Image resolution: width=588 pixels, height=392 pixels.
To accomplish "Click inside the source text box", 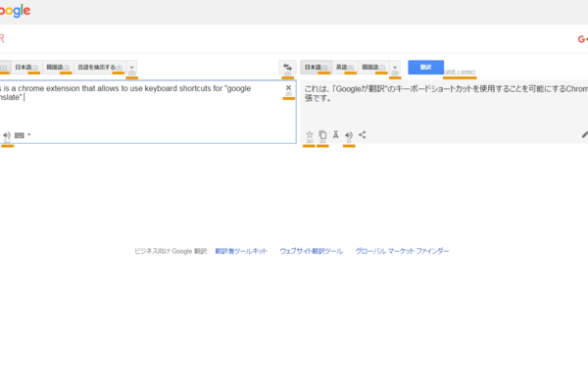I will point(148,112).
